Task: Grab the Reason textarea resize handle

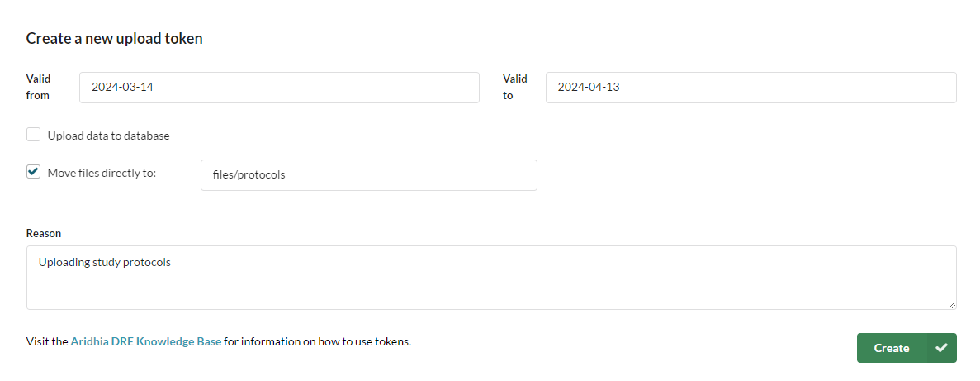Action: tap(951, 304)
